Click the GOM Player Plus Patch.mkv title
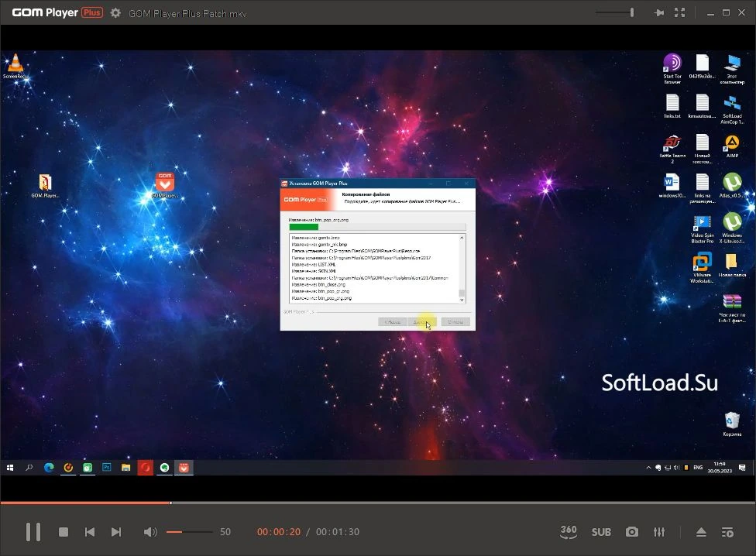756x556 pixels. click(x=187, y=13)
